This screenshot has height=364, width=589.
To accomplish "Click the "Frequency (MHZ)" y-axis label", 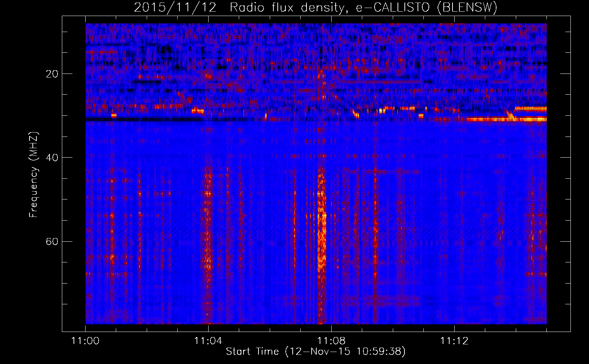I will [x=33, y=175].
